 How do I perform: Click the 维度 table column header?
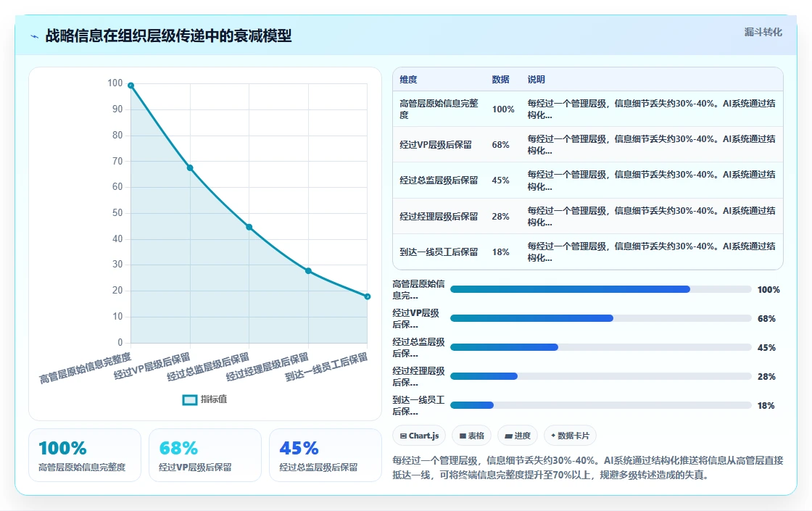click(408, 80)
